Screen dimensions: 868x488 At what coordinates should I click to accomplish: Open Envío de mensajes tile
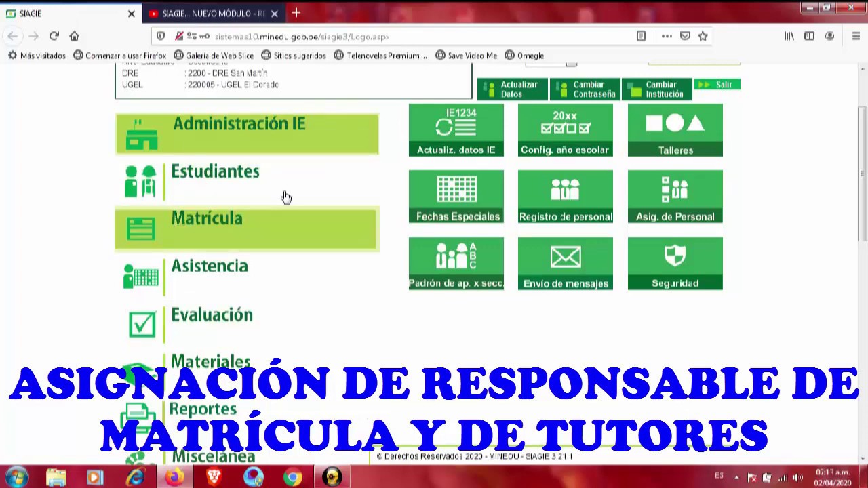[x=565, y=264]
